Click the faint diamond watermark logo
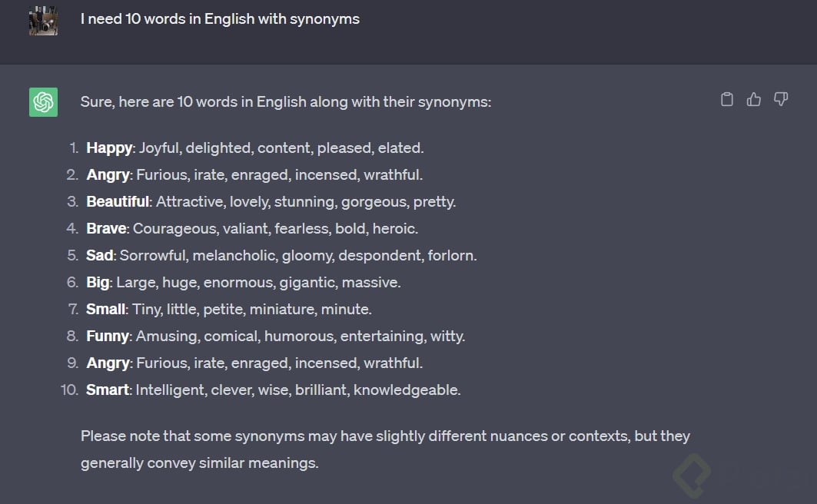The width and height of the screenshot is (817, 504). (x=692, y=476)
